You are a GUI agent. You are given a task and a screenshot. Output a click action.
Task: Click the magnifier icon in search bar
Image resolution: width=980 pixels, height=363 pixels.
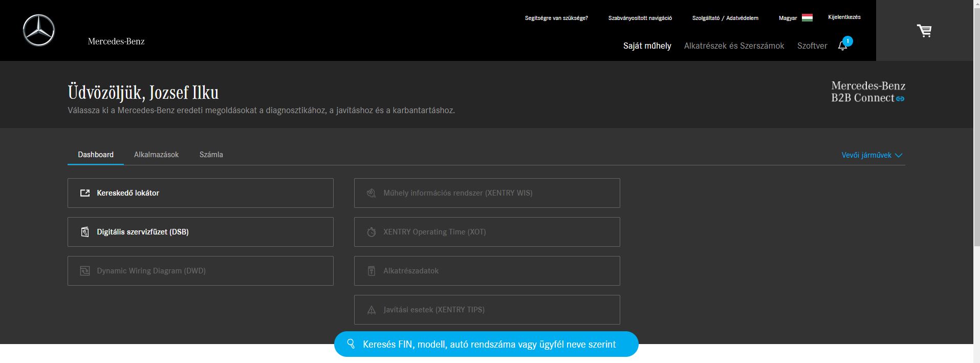click(x=351, y=344)
